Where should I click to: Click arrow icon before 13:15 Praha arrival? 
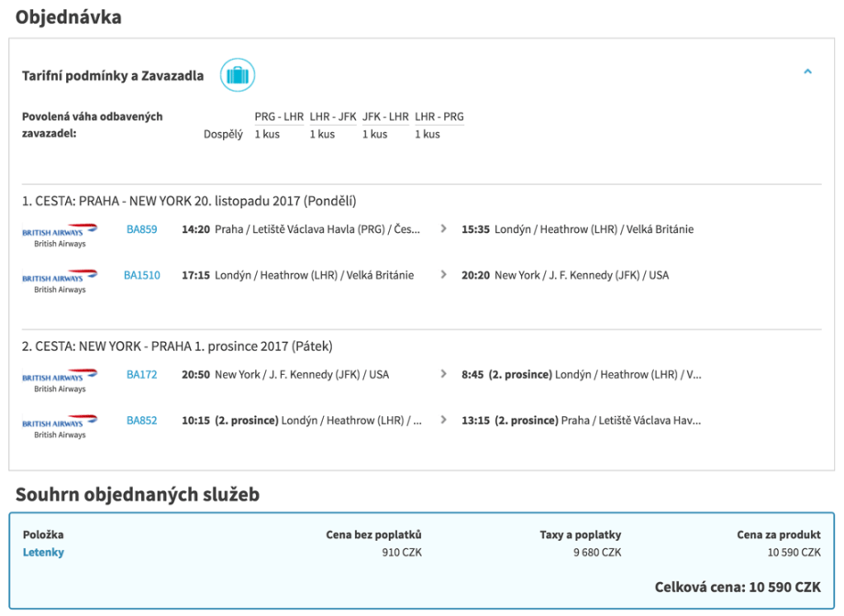444,421
